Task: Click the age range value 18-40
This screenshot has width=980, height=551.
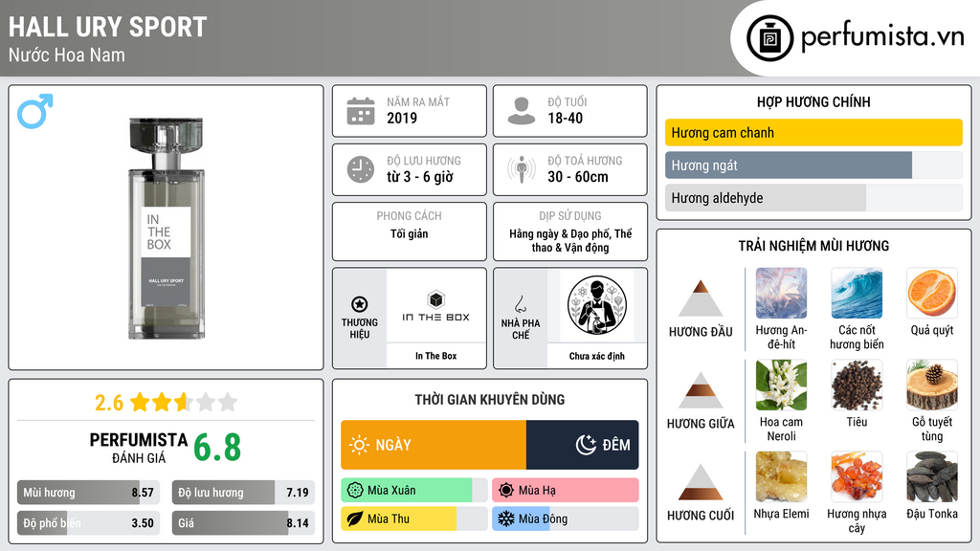Action: [x=565, y=118]
